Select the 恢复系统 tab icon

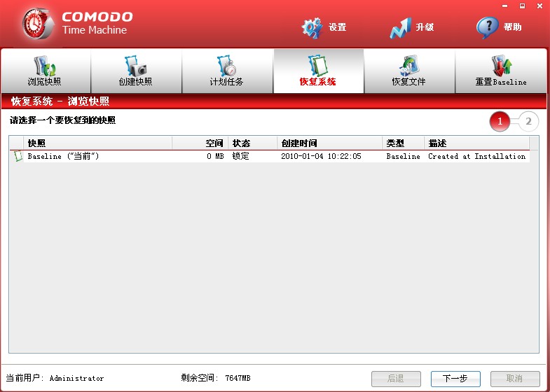[x=318, y=66]
